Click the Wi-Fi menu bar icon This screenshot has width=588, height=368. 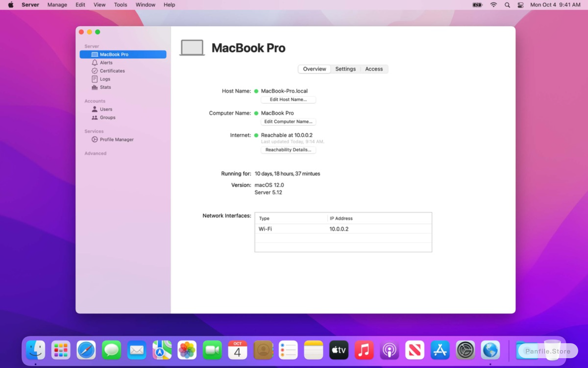(x=493, y=5)
